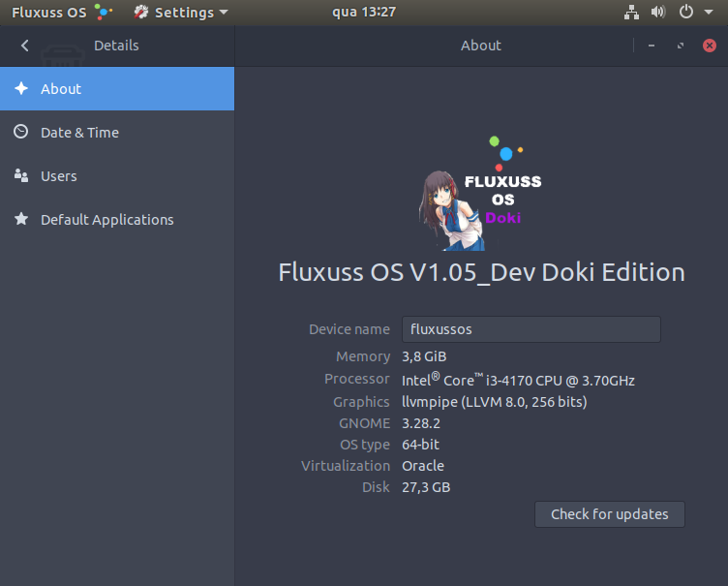Open the Users panel

[x=117, y=176]
